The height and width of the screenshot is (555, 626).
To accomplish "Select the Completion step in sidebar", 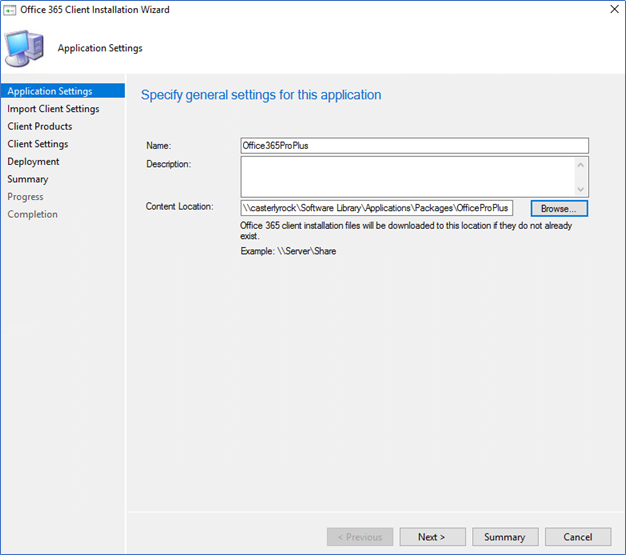I will point(32,214).
